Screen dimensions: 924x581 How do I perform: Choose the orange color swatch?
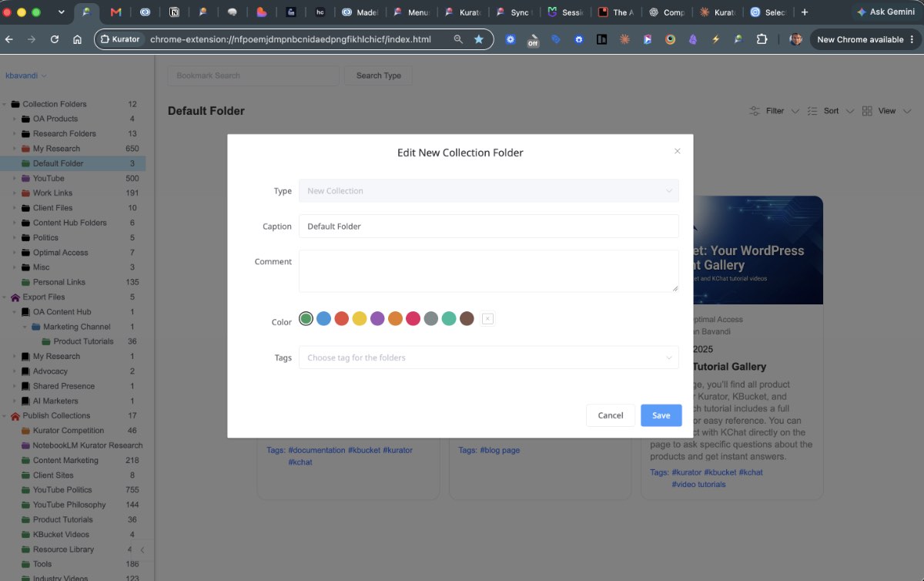(x=395, y=318)
